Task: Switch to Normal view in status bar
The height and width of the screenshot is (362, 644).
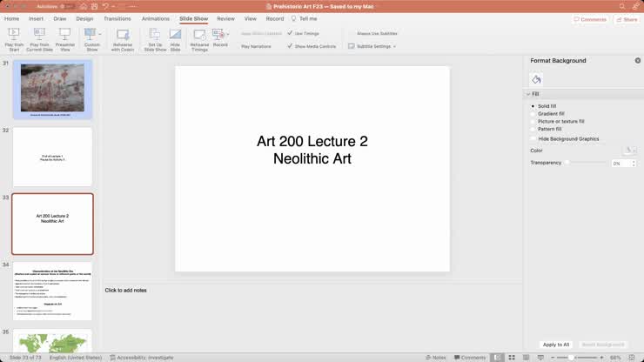Action: click(498, 358)
